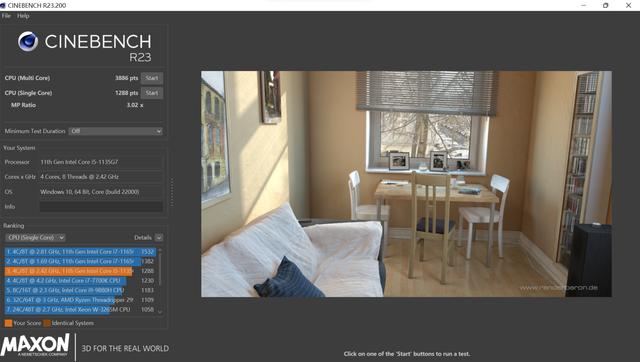The width and height of the screenshot is (640, 362).
Task: Click the OS field showing Windows 10
Action: click(x=101, y=192)
